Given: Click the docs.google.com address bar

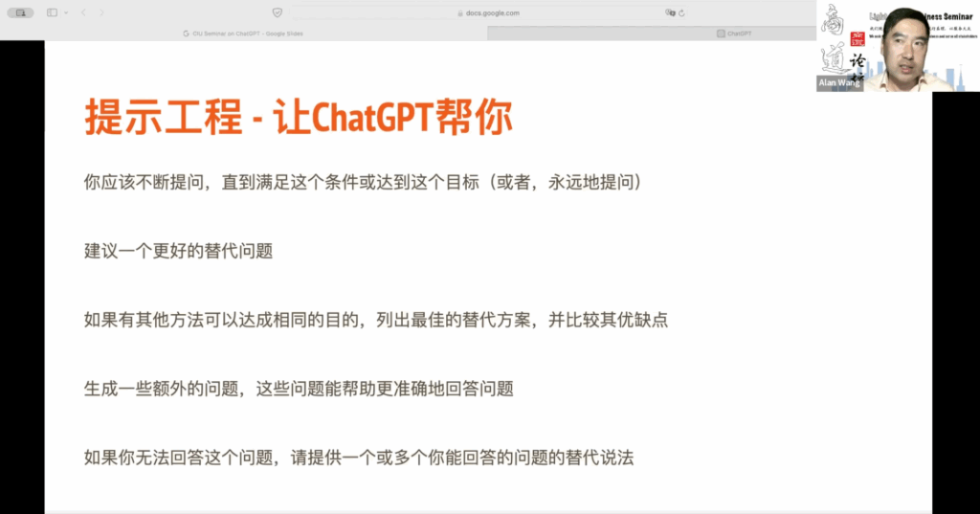Looking at the screenshot, I should click(489, 12).
